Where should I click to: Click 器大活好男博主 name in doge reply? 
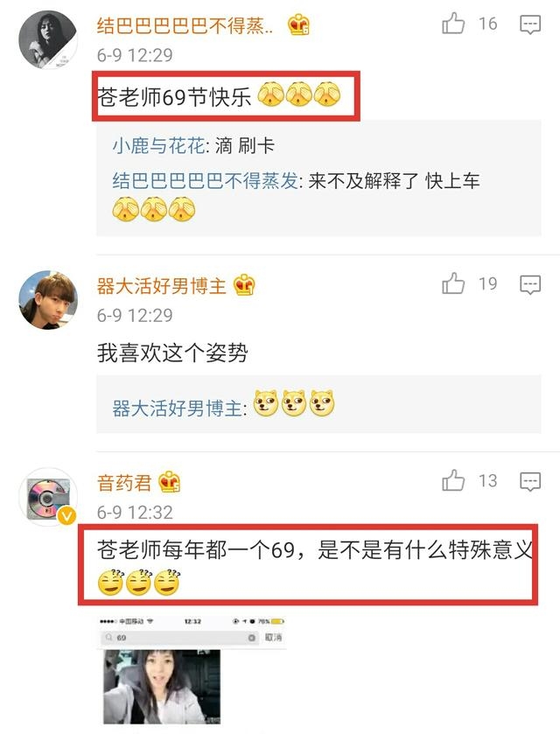coord(177,409)
